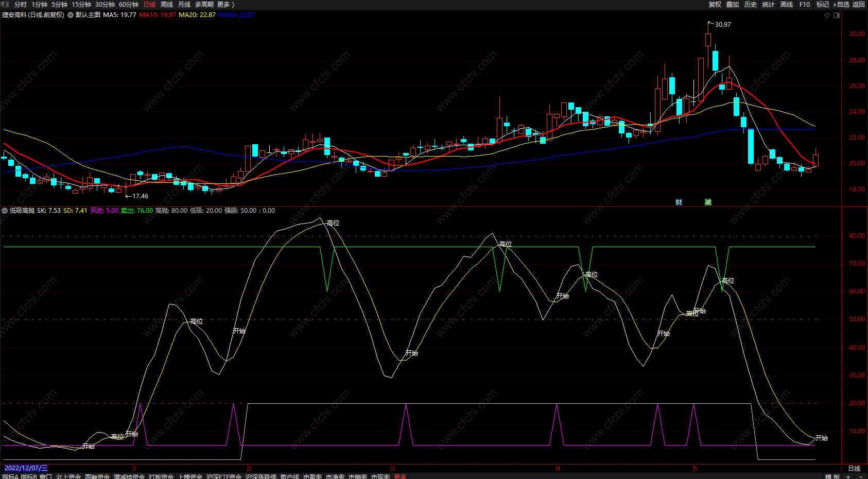Viewport: 868px width, 479px height.
Task: Click the 2022/12/07 date label on timeline
Action: (x=26, y=468)
